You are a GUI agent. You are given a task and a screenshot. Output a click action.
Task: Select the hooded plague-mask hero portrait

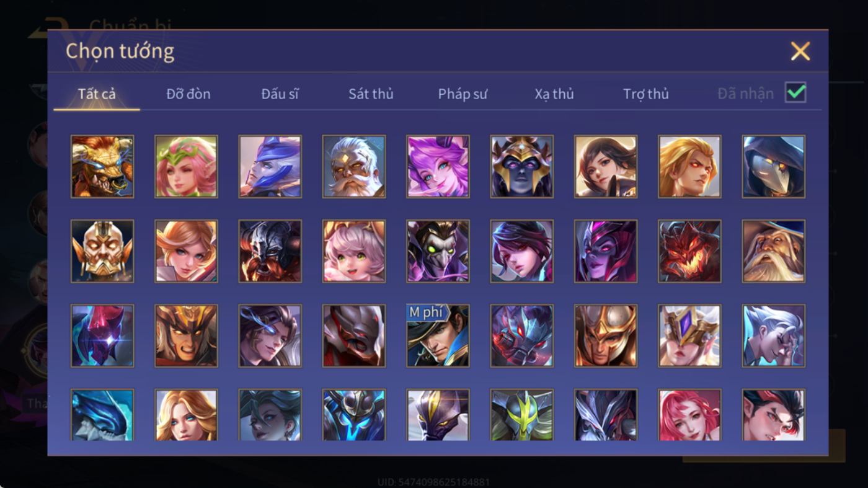point(774,167)
